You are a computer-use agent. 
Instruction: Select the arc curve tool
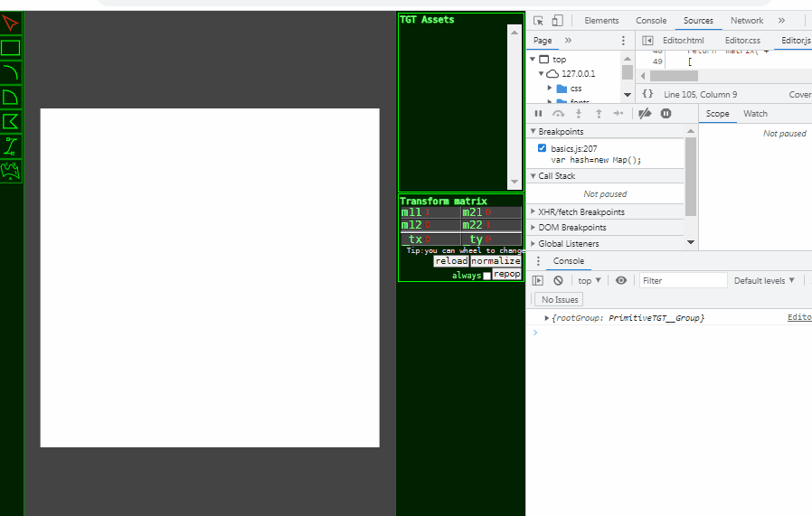[x=10, y=73]
